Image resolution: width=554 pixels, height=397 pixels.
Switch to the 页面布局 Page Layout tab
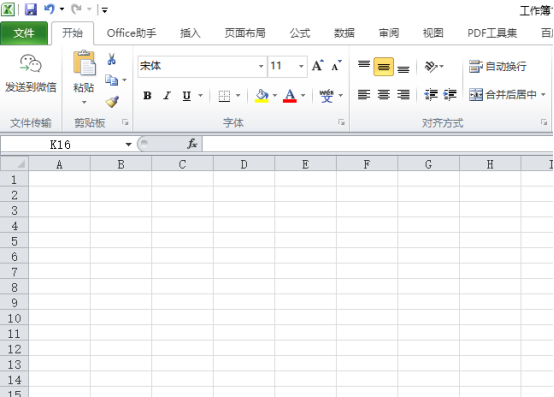(245, 33)
